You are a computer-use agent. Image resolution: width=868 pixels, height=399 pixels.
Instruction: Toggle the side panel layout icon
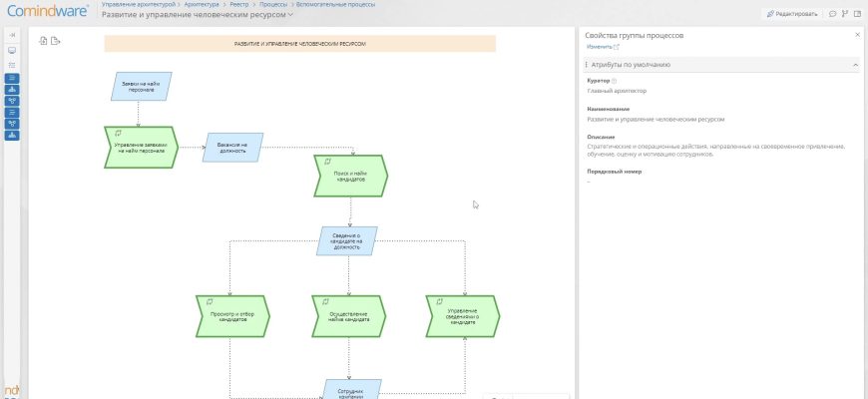pyautogui.click(x=858, y=14)
